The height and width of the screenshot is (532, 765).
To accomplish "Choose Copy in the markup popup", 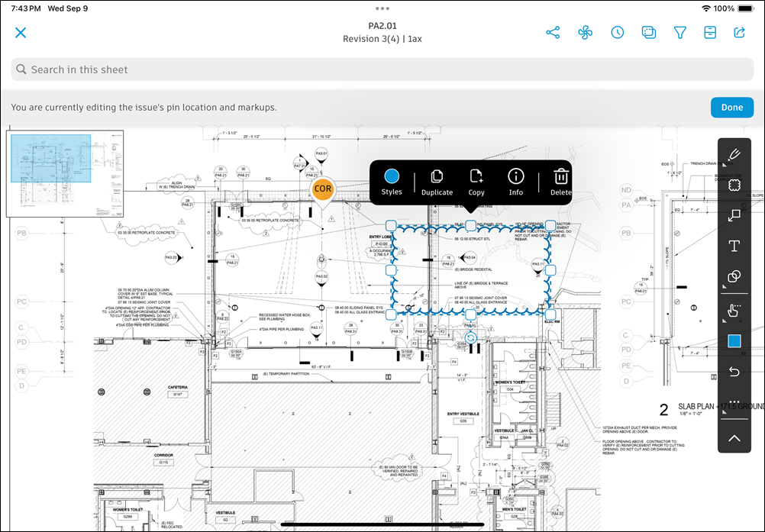I will click(x=476, y=182).
